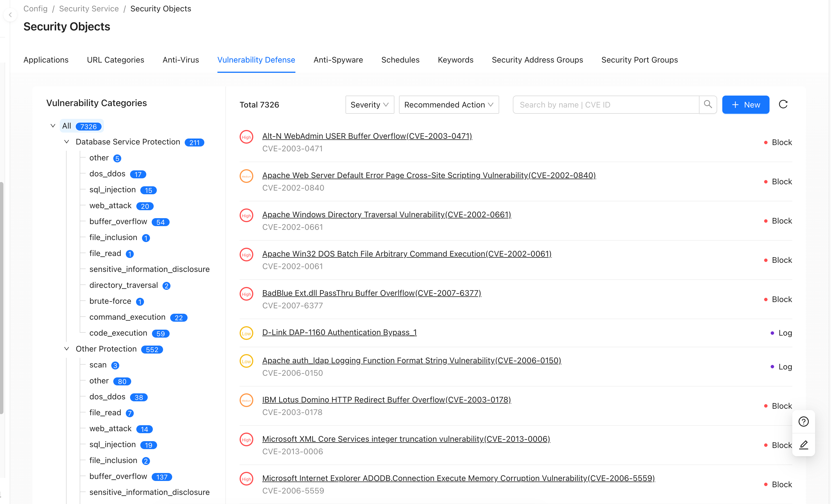Click Low severity icon for Apache auth_ldap
Screen dimensions: 831x504
pyautogui.click(x=246, y=361)
